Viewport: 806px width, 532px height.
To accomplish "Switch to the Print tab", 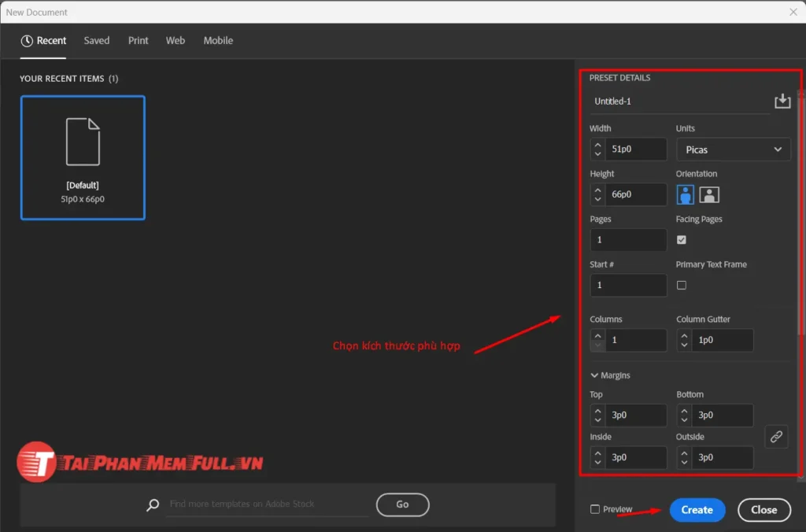I will point(138,40).
